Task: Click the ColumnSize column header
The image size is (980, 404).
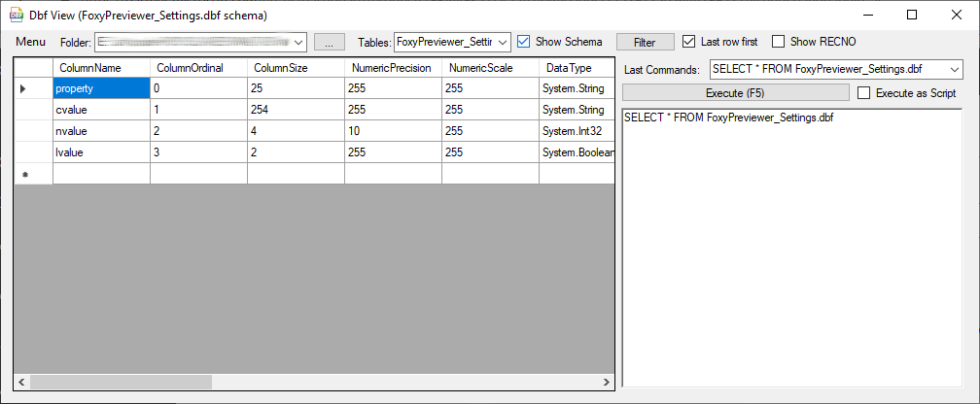Action: 296,68
